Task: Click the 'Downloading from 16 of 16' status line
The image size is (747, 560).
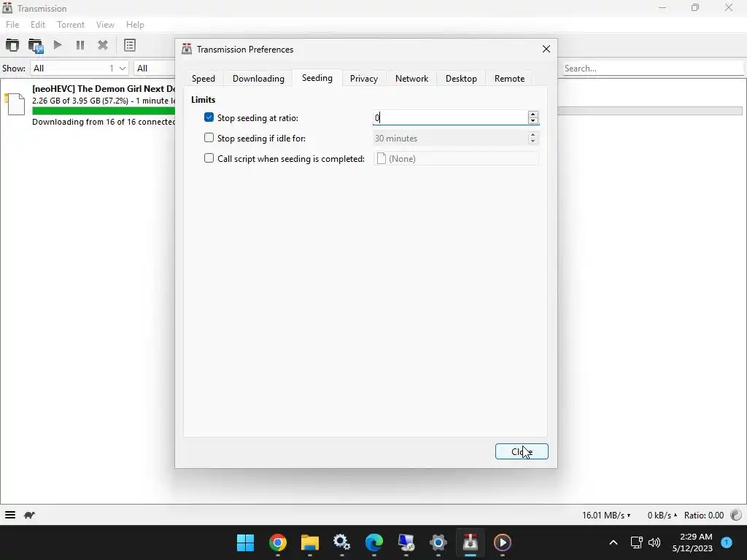Action: click(104, 122)
